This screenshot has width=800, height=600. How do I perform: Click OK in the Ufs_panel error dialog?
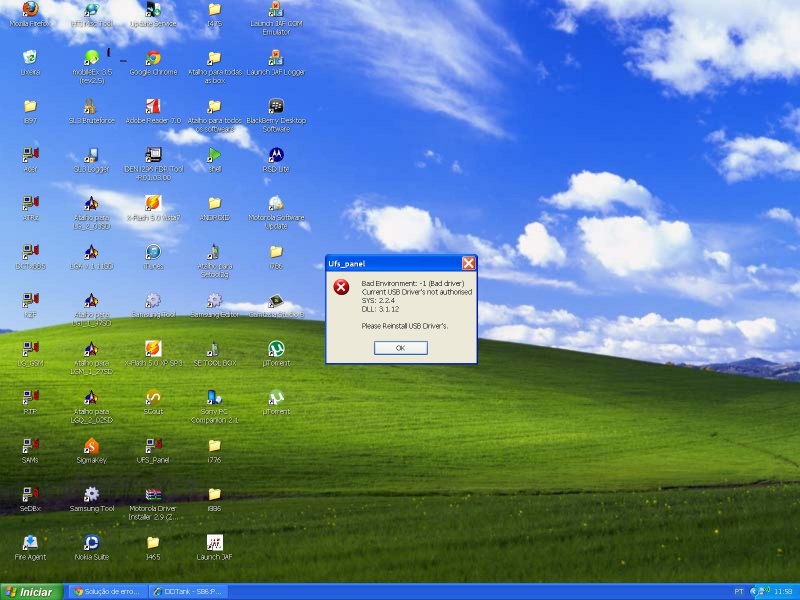click(x=401, y=348)
